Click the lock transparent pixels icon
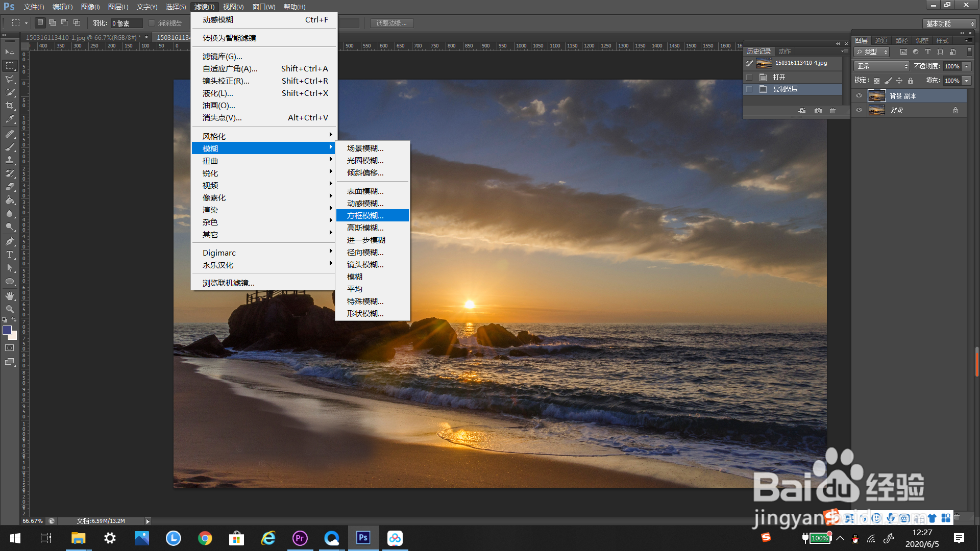This screenshot has width=980, height=551. point(876,81)
